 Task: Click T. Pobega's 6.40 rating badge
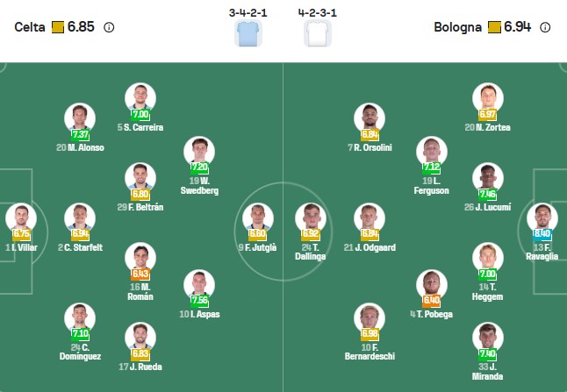(431, 300)
